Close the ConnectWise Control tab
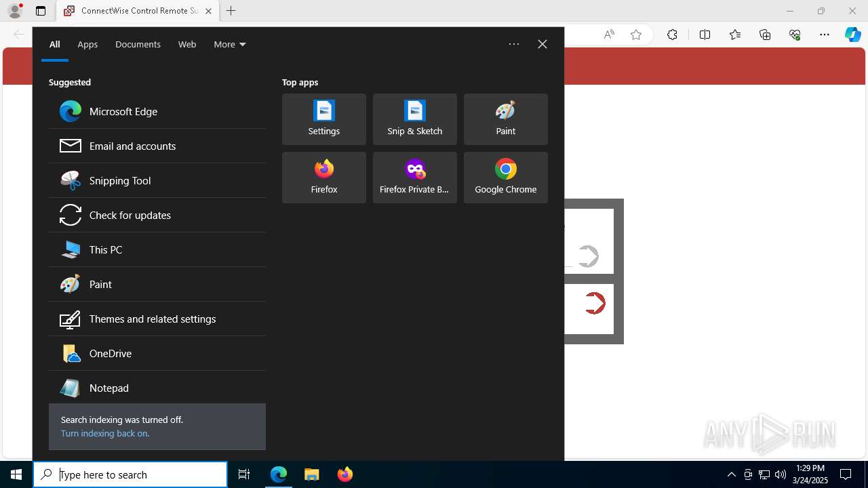The width and height of the screenshot is (868, 488). coord(208,11)
